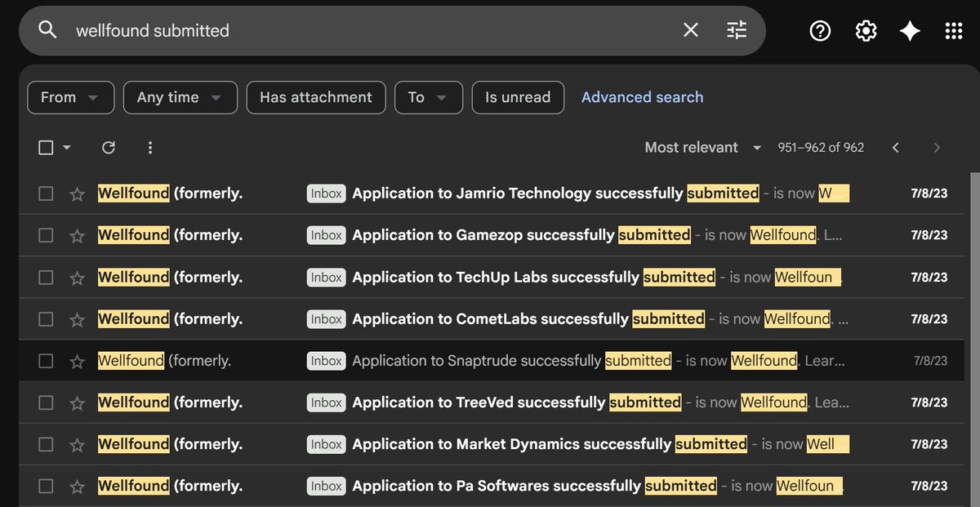Click the 951–962 of 962 counter
Image resolution: width=980 pixels, height=507 pixels.
[821, 148]
